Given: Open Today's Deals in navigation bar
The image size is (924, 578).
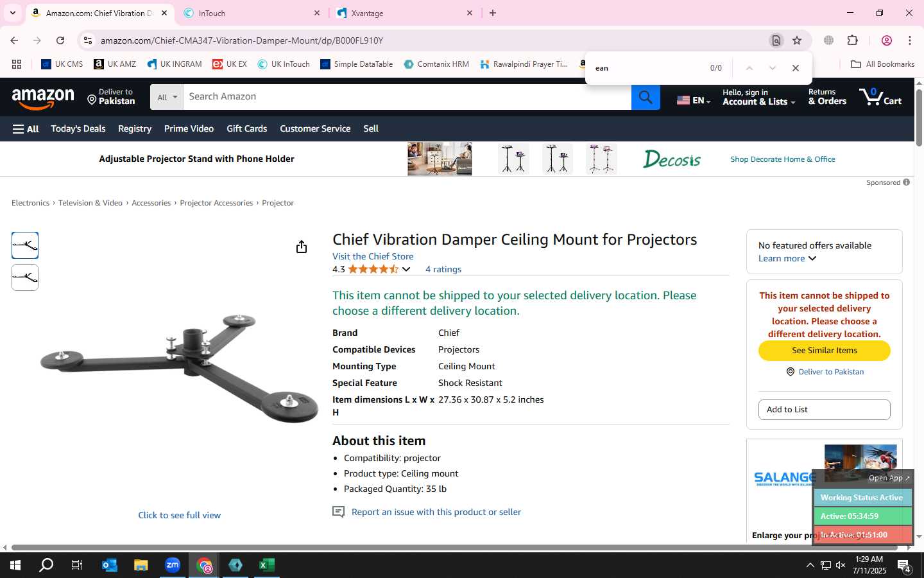Looking at the screenshot, I should 78,128.
